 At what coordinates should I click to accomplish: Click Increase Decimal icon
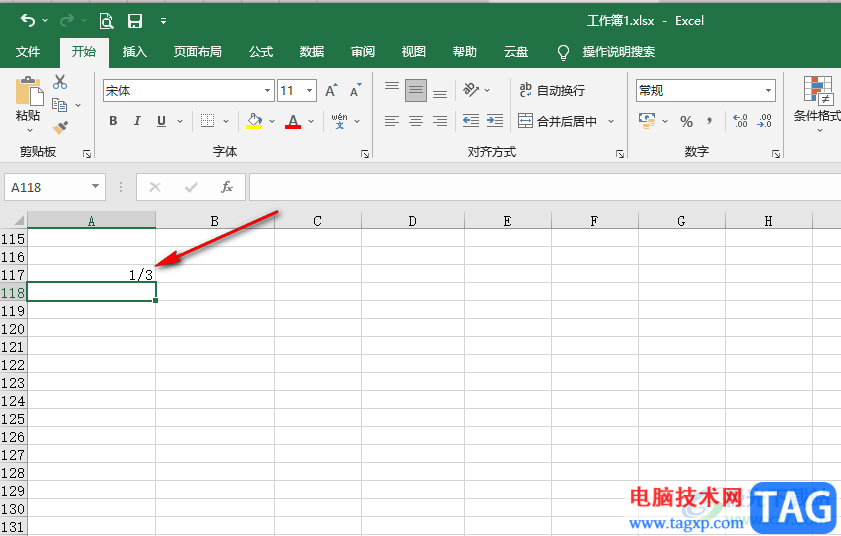(x=741, y=121)
